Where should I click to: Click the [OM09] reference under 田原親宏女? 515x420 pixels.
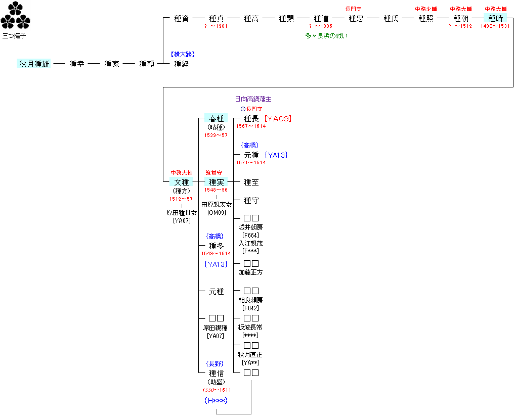(x=216, y=213)
